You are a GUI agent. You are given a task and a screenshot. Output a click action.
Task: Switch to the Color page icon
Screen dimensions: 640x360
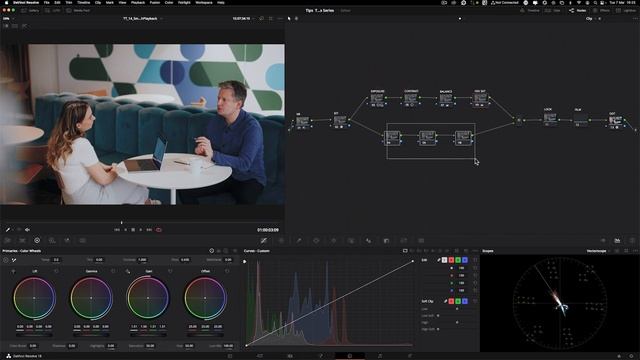click(x=350, y=356)
